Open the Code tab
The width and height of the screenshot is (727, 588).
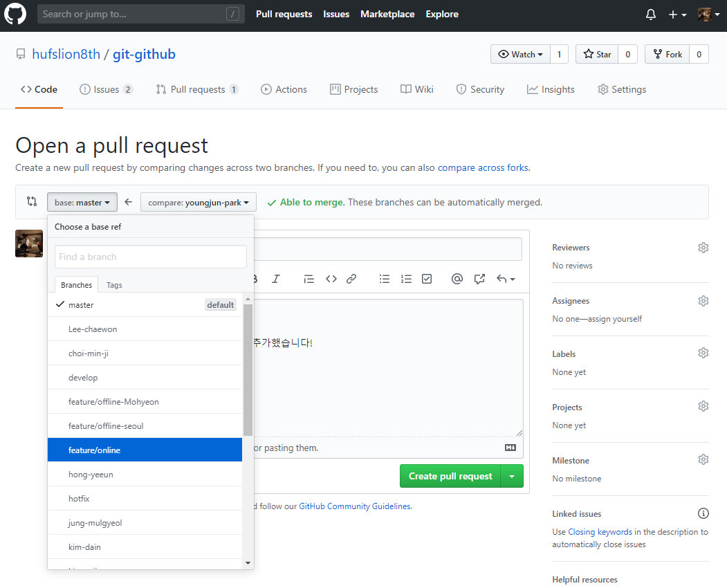pyautogui.click(x=39, y=89)
